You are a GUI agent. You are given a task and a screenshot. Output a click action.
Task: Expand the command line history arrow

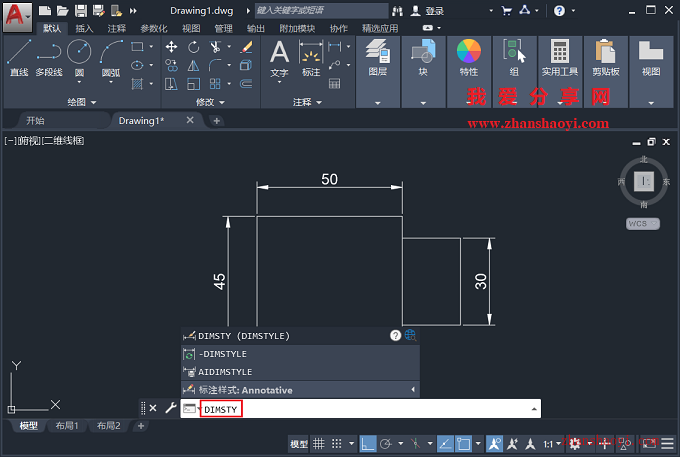coord(534,409)
